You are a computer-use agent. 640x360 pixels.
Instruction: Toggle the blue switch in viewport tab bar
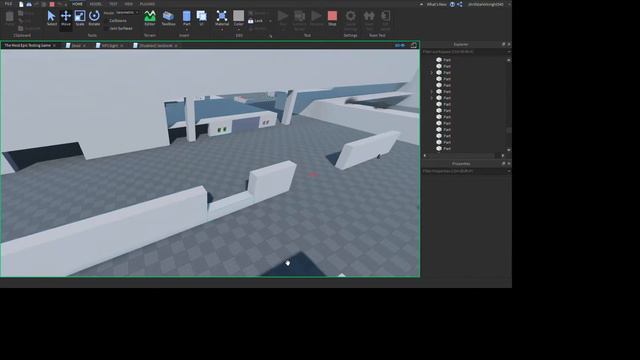point(400,45)
